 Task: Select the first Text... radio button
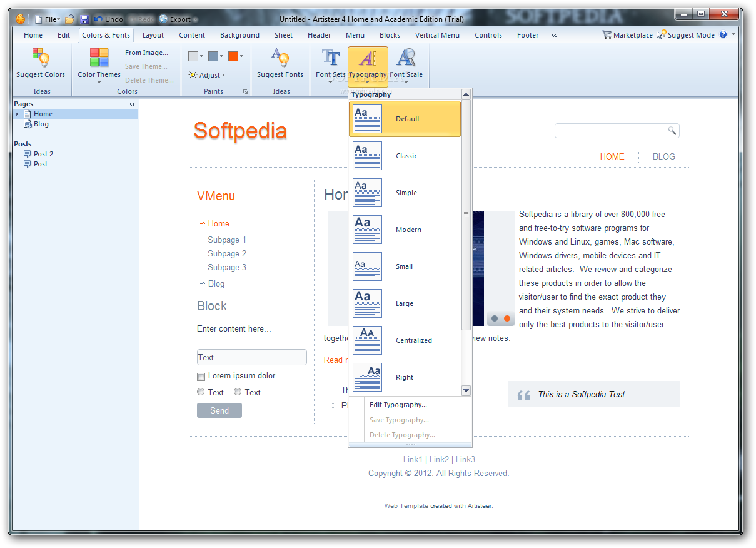(201, 392)
